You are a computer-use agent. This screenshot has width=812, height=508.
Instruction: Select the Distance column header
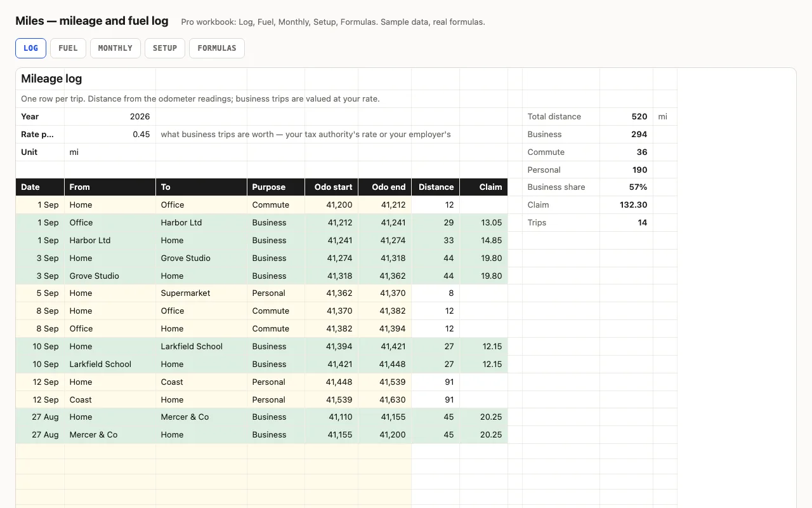(436, 187)
